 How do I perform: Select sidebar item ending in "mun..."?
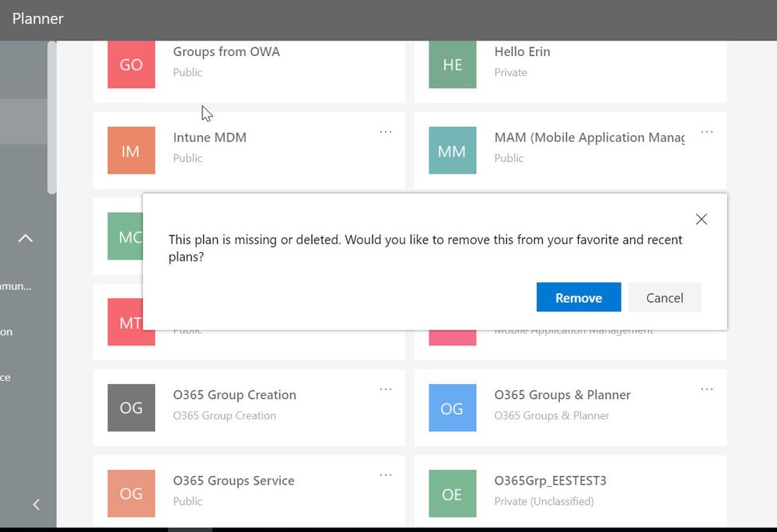click(x=16, y=286)
